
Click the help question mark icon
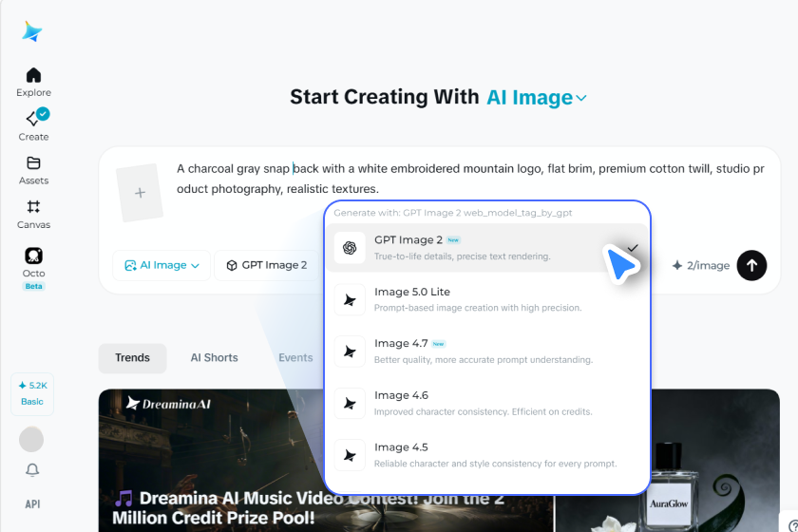coord(792,524)
